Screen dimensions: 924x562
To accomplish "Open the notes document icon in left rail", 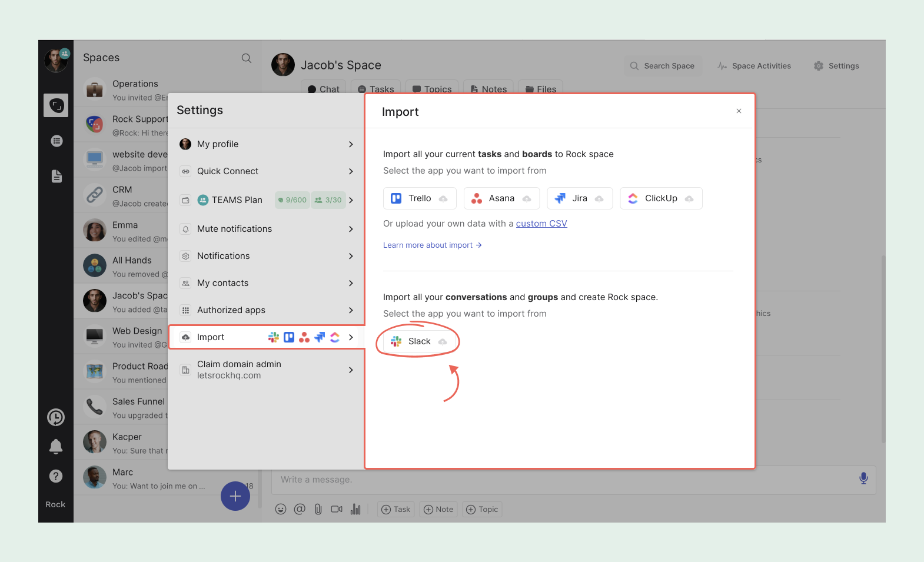I will click(56, 176).
